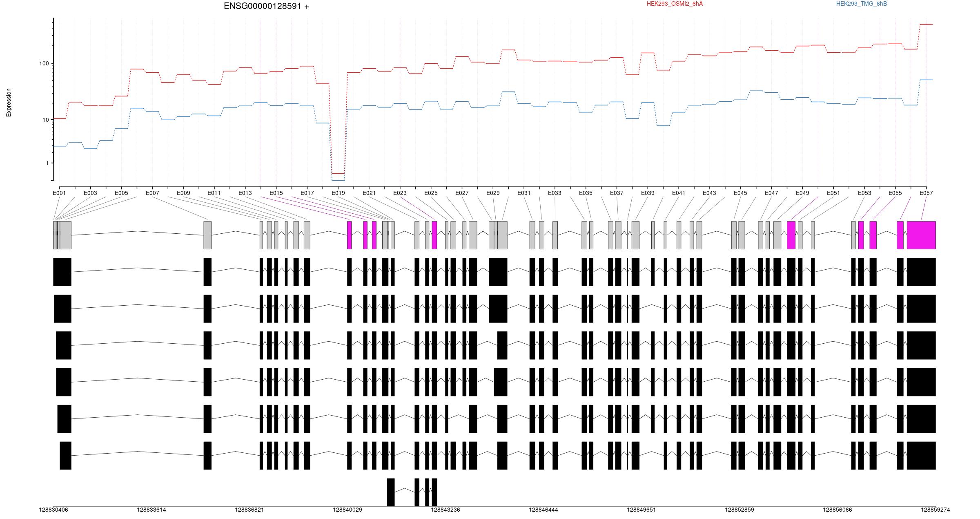Click exon label E005

121,193
